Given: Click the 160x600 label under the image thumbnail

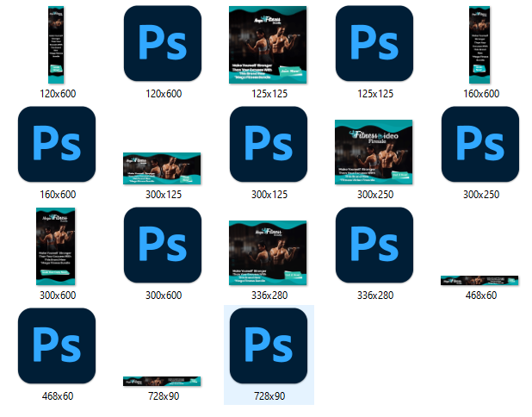Looking at the screenshot, I should pyautogui.click(x=481, y=94).
